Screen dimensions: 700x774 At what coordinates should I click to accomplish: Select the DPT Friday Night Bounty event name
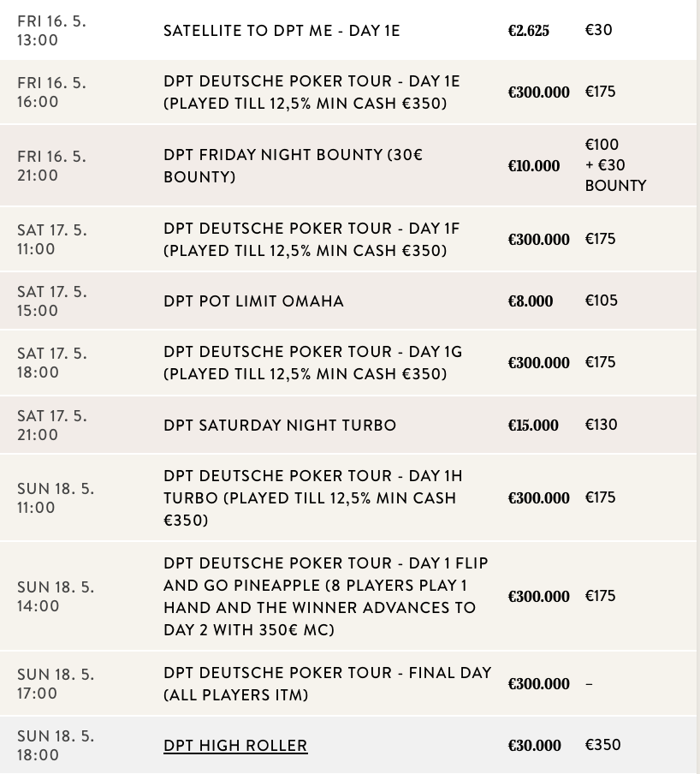(294, 166)
